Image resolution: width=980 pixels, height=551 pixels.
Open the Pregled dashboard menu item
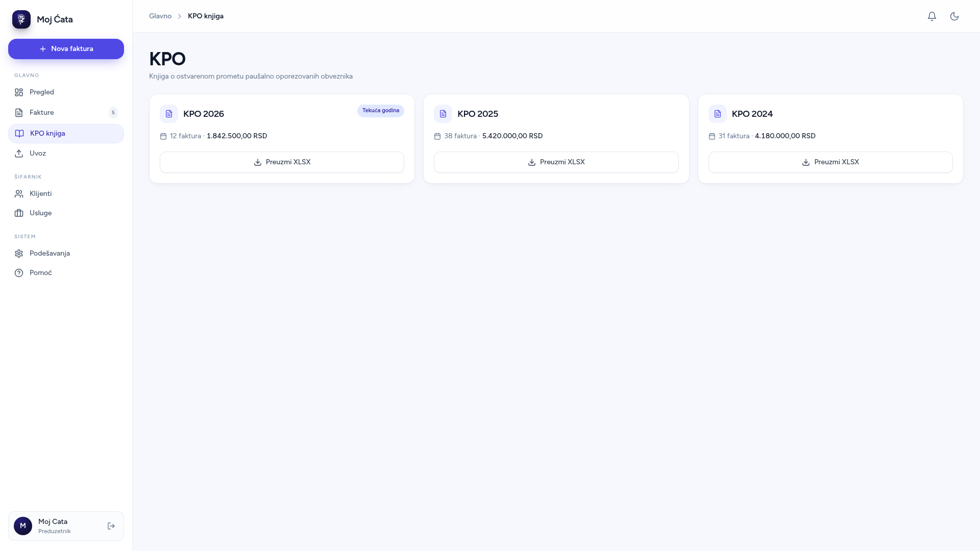click(66, 92)
